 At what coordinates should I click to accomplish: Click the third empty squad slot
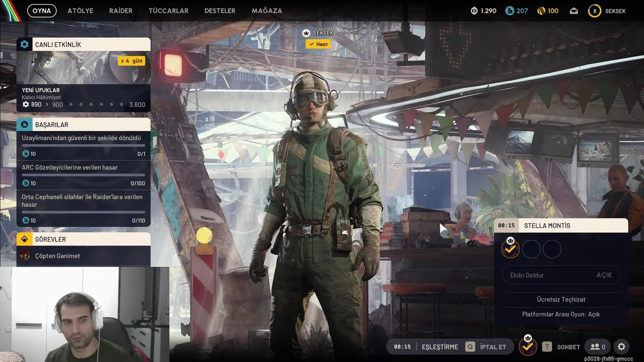pyautogui.click(x=552, y=249)
